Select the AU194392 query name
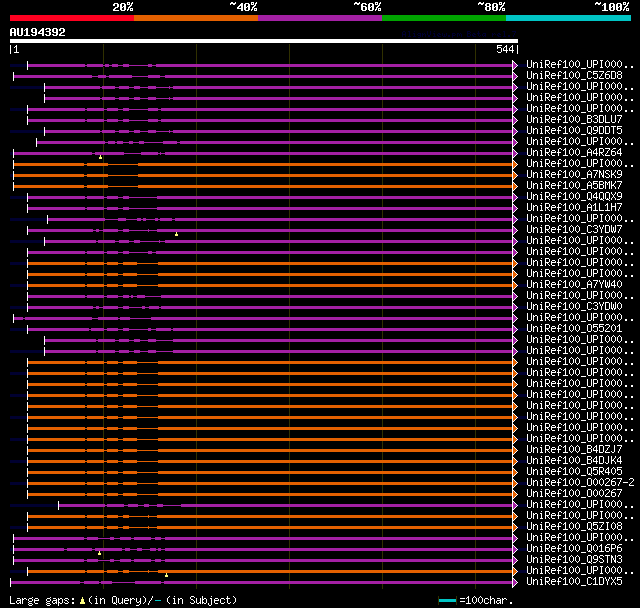Viewport: 640px width, 608px height. (x=38, y=32)
